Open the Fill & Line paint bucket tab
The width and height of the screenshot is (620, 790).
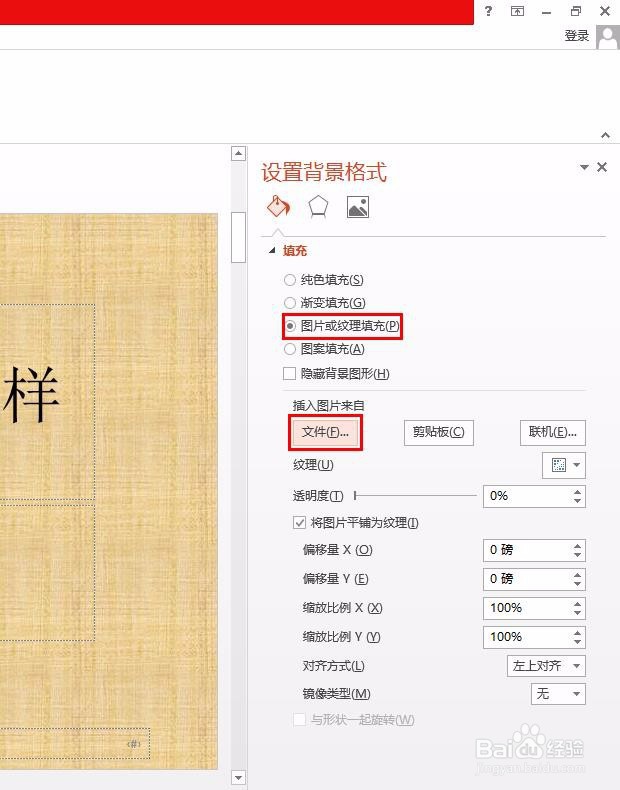click(279, 207)
